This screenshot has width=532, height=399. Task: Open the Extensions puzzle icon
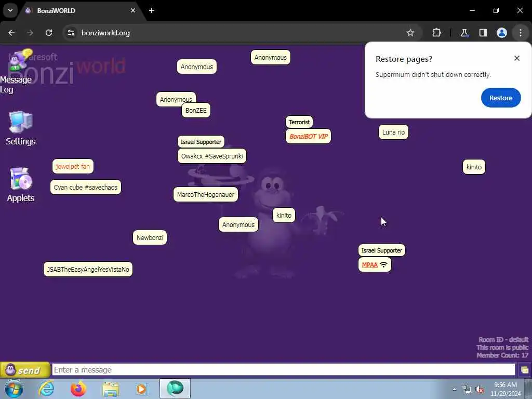click(x=436, y=33)
